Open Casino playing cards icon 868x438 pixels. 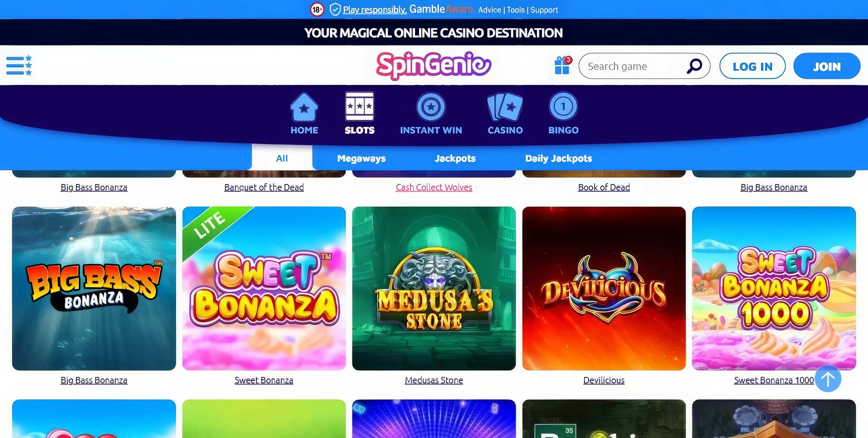point(505,107)
